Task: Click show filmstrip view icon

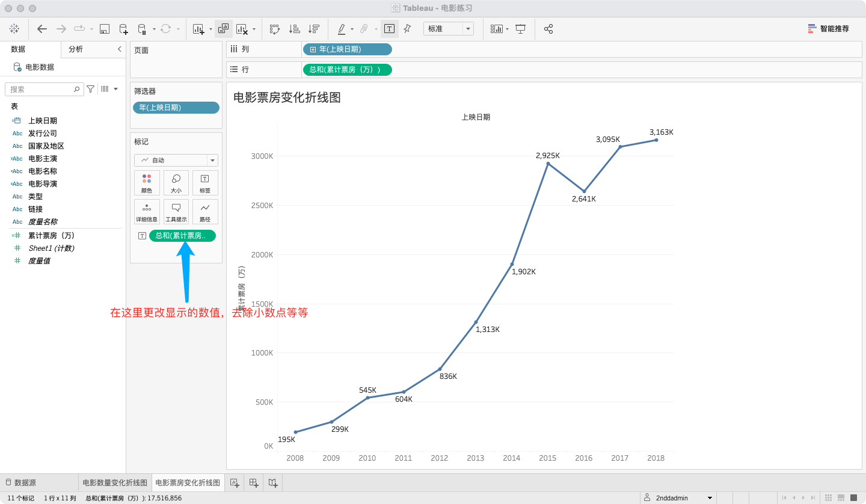Action: 841,498
